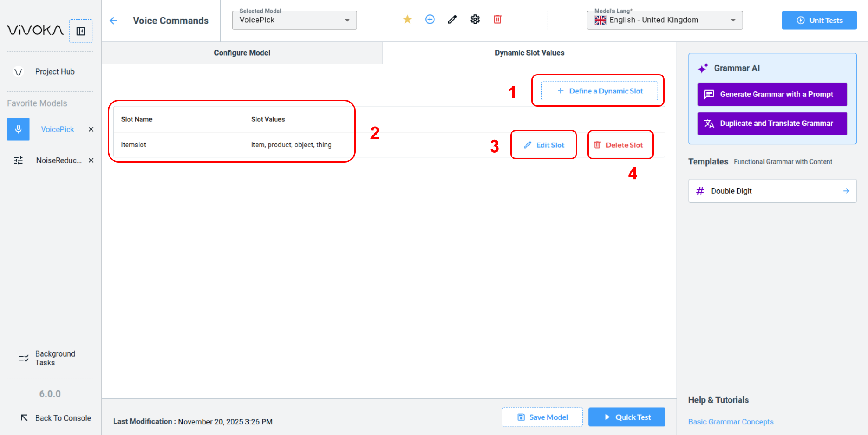This screenshot has height=435, width=868.
Task: Collapse sidebar using the panel toggle icon
Action: click(x=81, y=31)
